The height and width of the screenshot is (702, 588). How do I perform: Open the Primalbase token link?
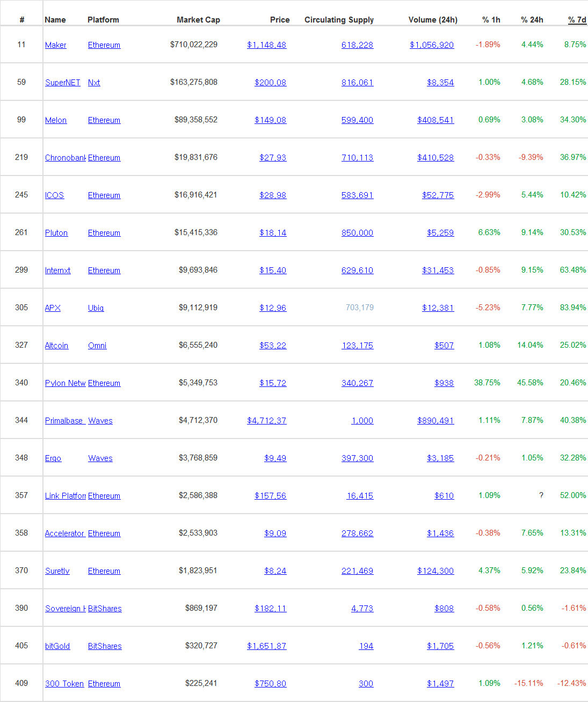point(66,421)
